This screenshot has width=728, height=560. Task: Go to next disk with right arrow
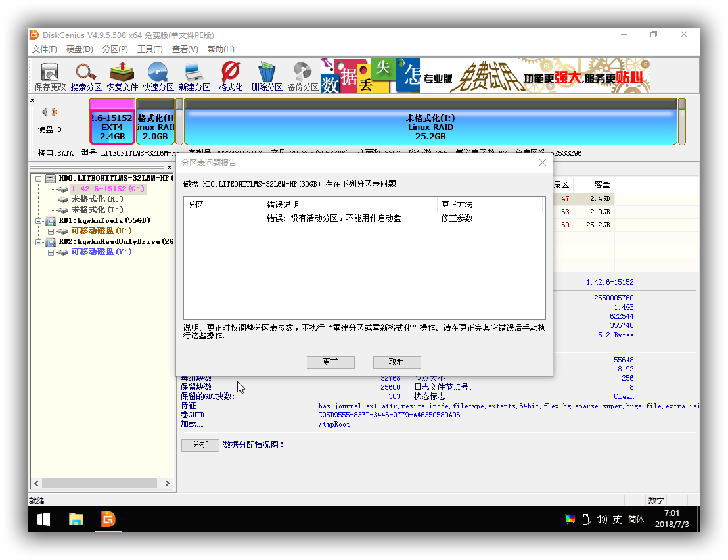tap(55, 112)
